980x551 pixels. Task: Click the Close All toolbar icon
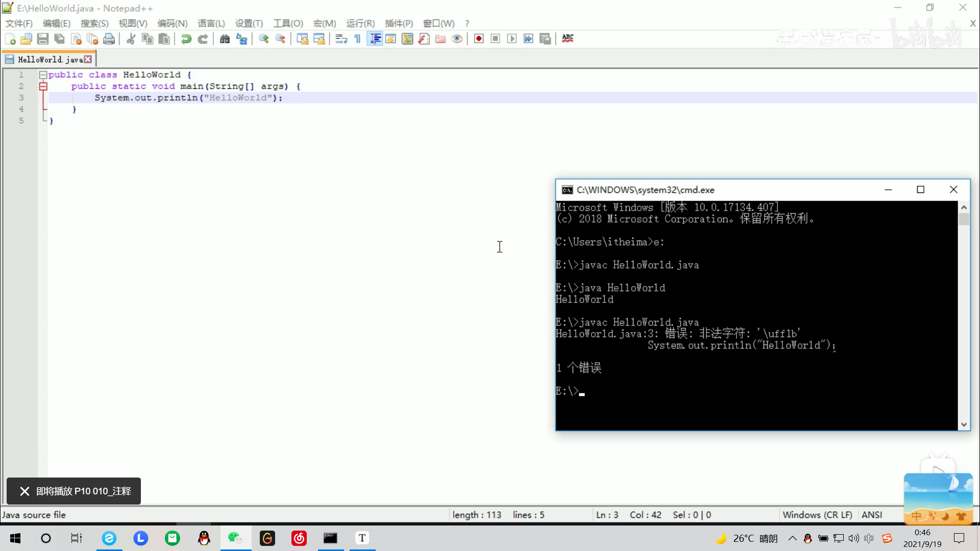click(92, 39)
